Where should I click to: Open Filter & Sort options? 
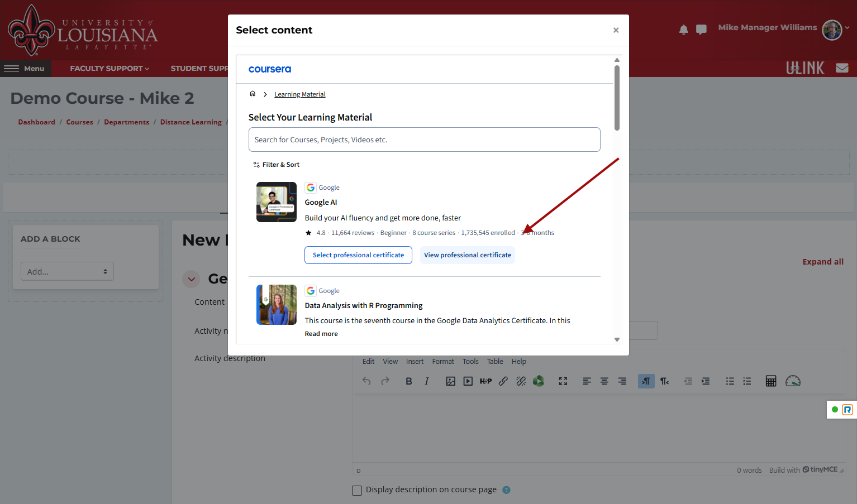click(277, 165)
